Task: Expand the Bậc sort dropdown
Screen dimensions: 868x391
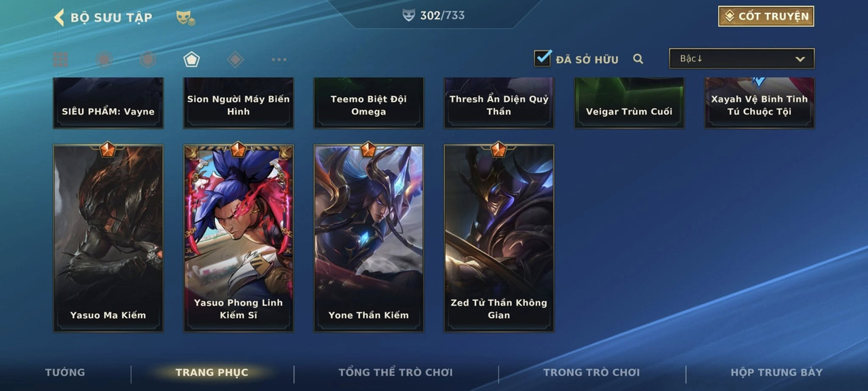Action: [x=742, y=58]
